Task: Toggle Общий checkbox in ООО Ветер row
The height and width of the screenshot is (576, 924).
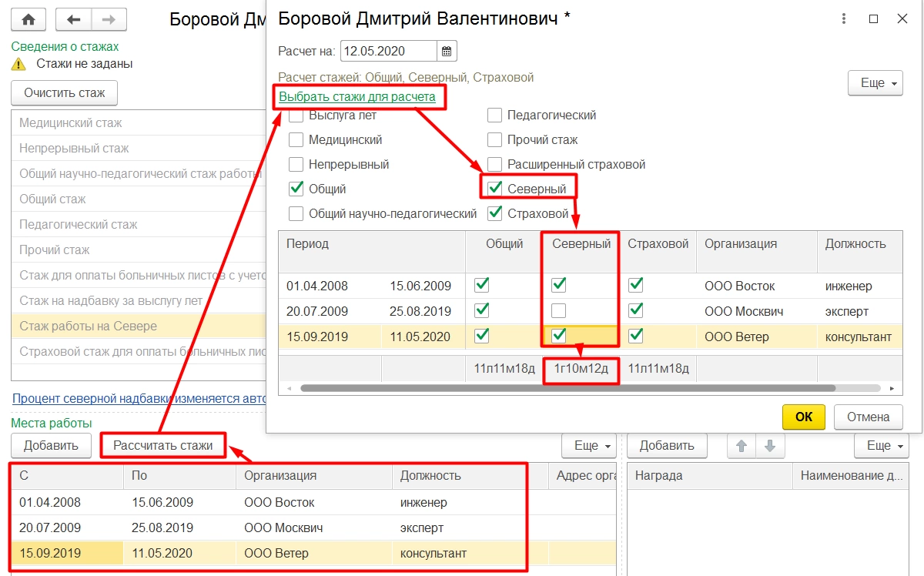Action: 482,337
